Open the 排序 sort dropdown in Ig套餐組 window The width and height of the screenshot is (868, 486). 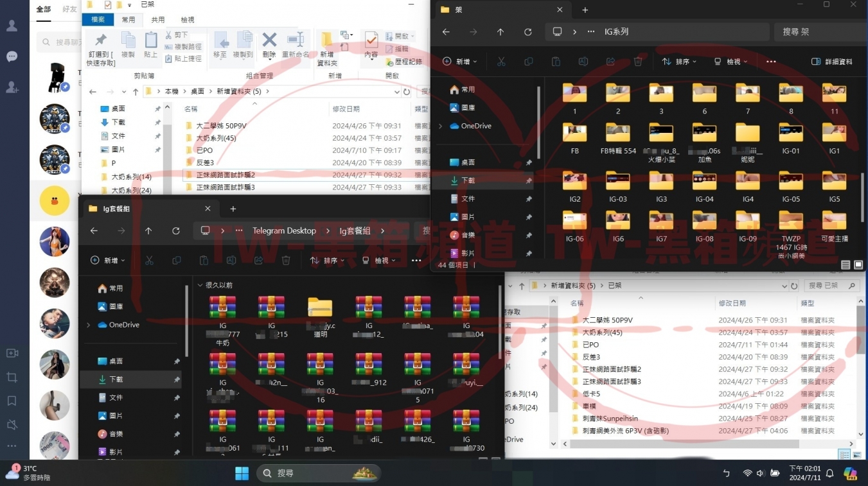click(x=328, y=261)
